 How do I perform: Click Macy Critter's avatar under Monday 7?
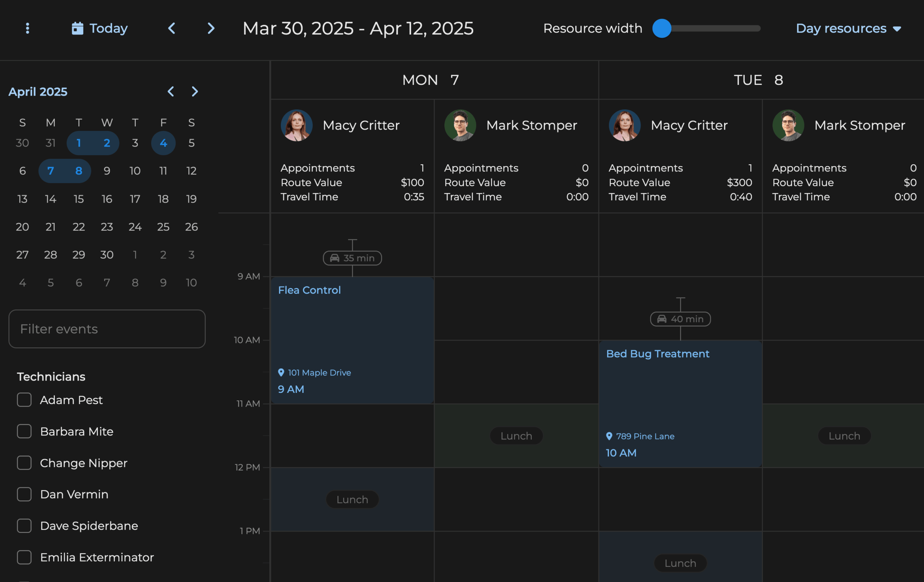pos(296,125)
